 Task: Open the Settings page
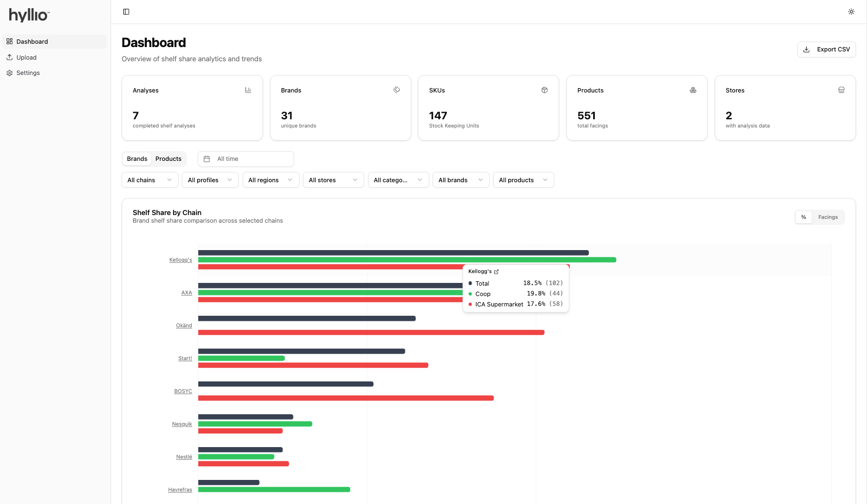(x=55, y=73)
